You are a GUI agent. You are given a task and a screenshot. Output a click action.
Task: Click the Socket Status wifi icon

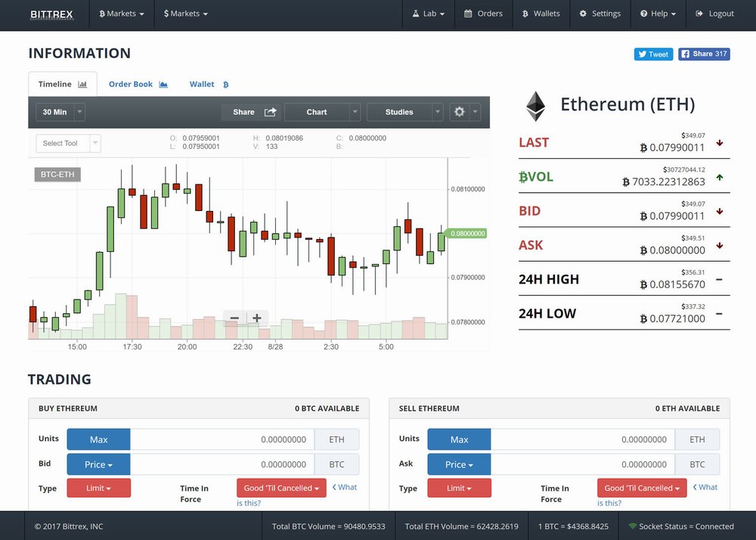click(633, 526)
